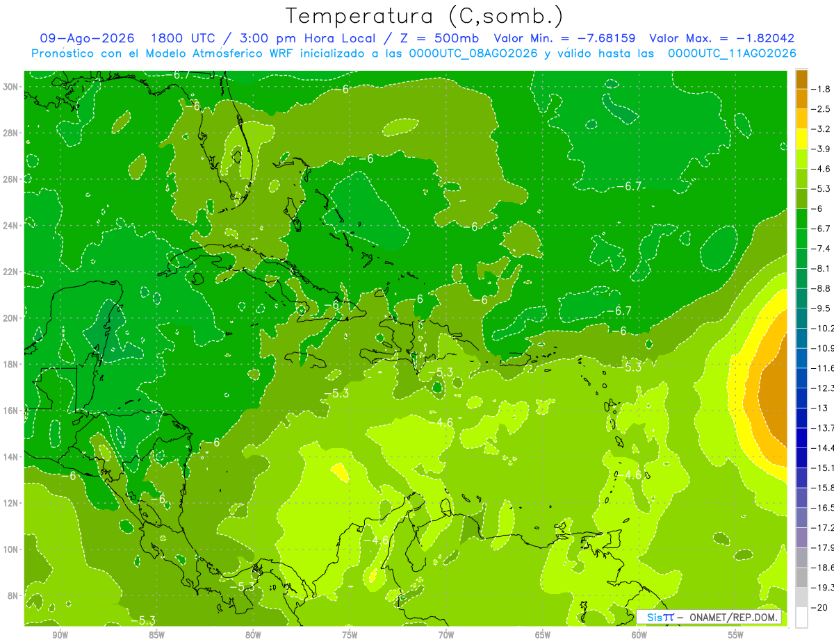Pick the orange swatch between -1.8 and -2.5

[x=801, y=99]
